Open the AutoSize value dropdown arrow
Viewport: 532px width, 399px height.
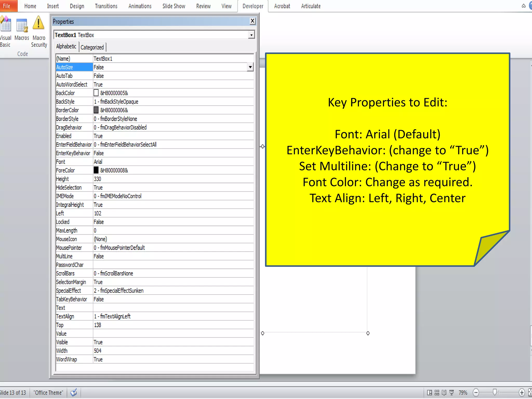250,67
